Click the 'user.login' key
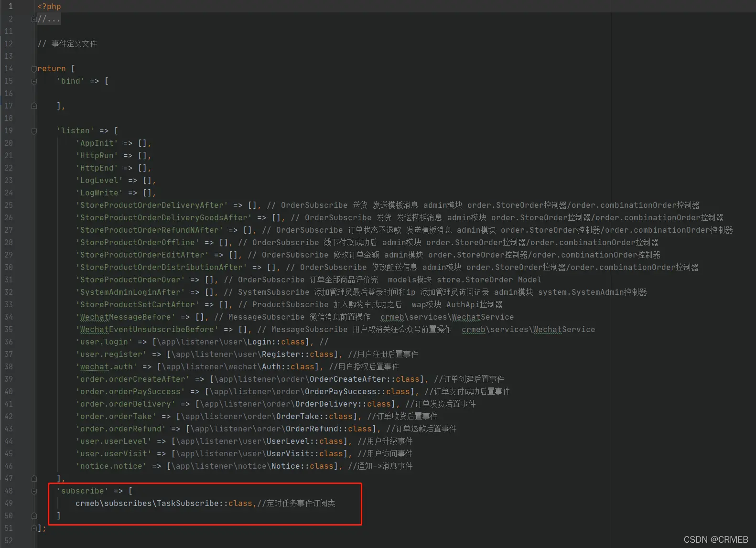This screenshot has height=548, width=756. click(x=104, y=342)
